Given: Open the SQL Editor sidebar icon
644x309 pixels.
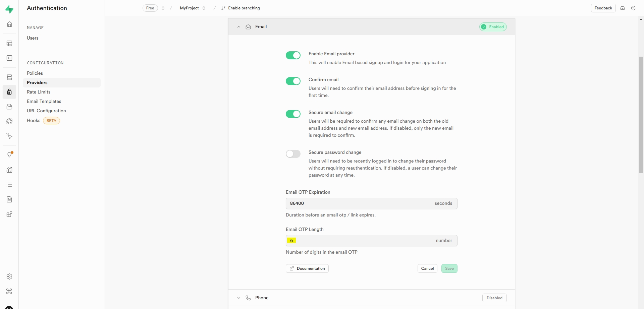Looking at the screenshot, I should 9,58.
